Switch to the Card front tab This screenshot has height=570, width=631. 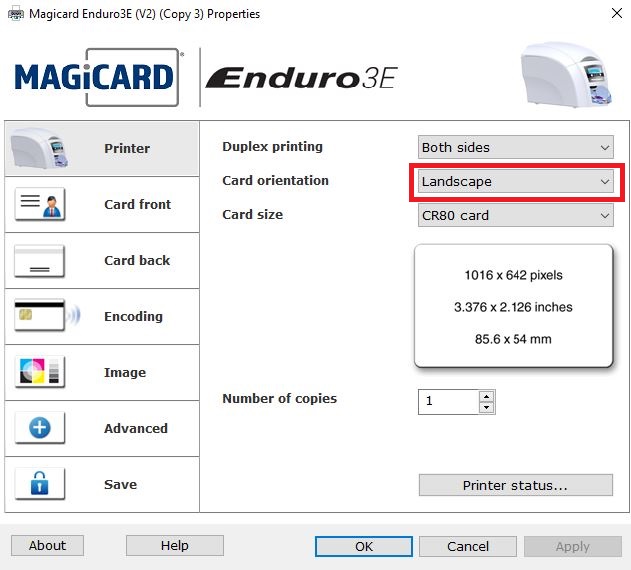[102, 204]
